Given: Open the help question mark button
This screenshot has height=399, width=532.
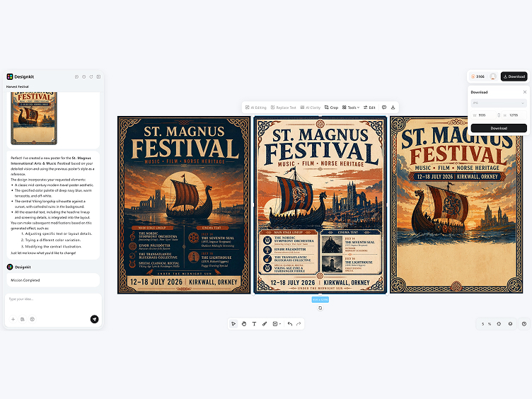Looking at the screenshot, I should click(x=524, y=324).
